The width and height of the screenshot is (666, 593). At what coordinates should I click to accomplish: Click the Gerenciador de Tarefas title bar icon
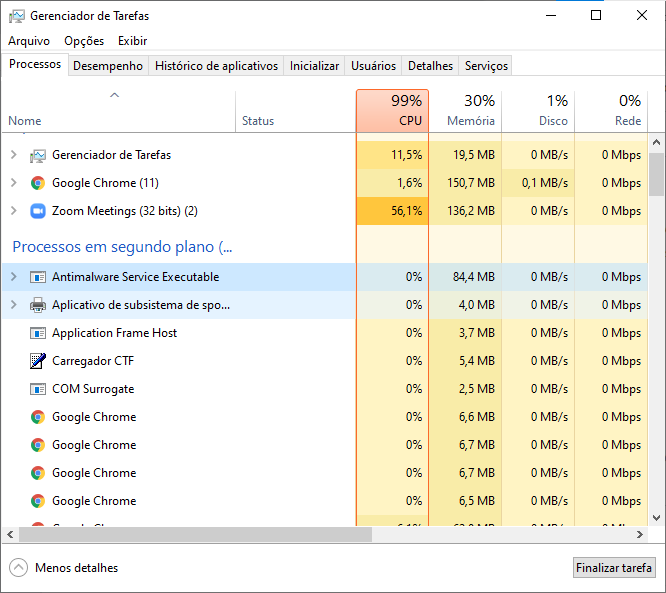[17, 16]
